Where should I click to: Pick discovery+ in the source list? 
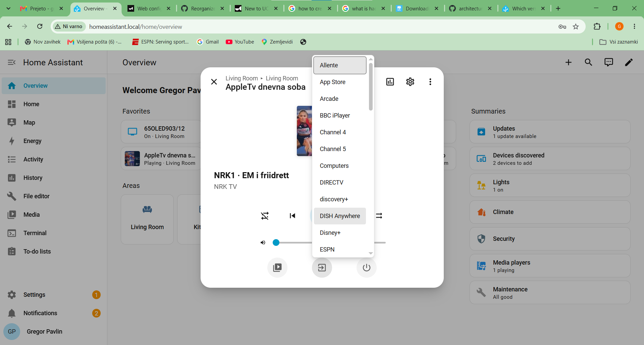[340, 199]
